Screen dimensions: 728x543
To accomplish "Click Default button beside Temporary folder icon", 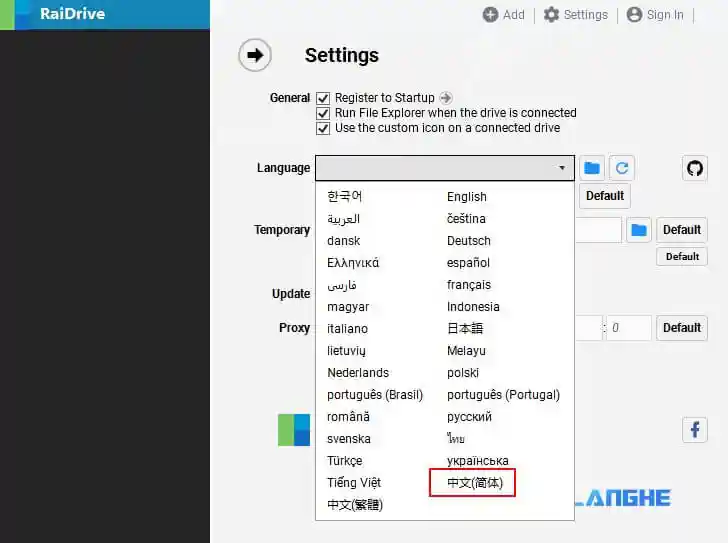I will 682,230.
